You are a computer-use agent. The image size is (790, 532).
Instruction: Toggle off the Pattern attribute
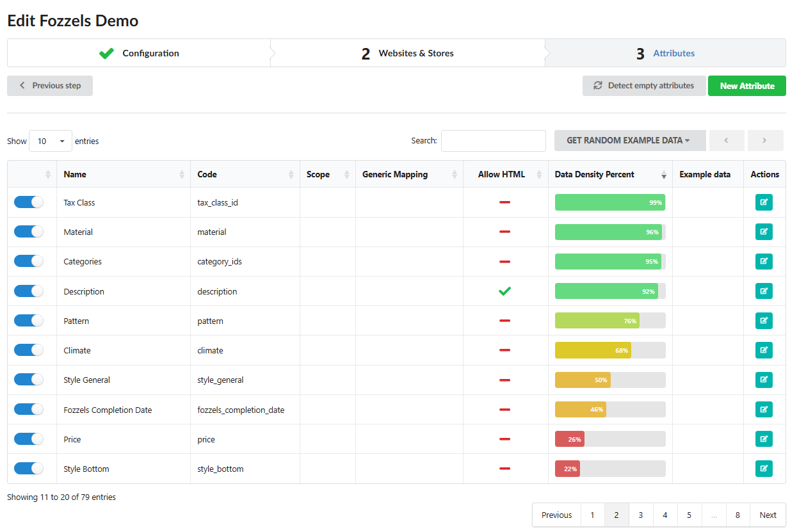pyautogui.click(x=29, y=321)
